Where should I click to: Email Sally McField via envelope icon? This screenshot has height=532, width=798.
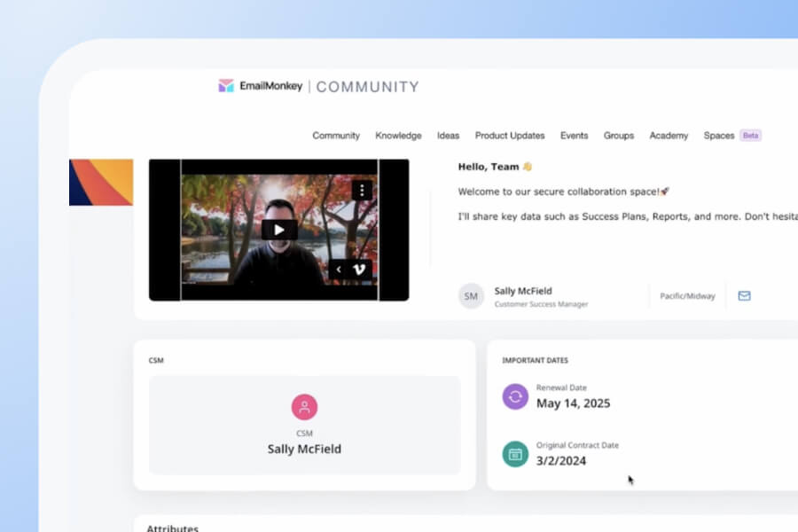click(x=744, y=296)
